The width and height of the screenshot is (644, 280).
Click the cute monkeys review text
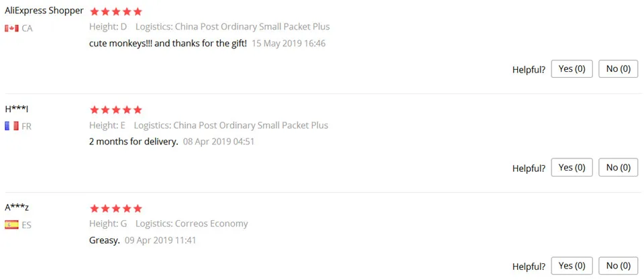(168, 43)
